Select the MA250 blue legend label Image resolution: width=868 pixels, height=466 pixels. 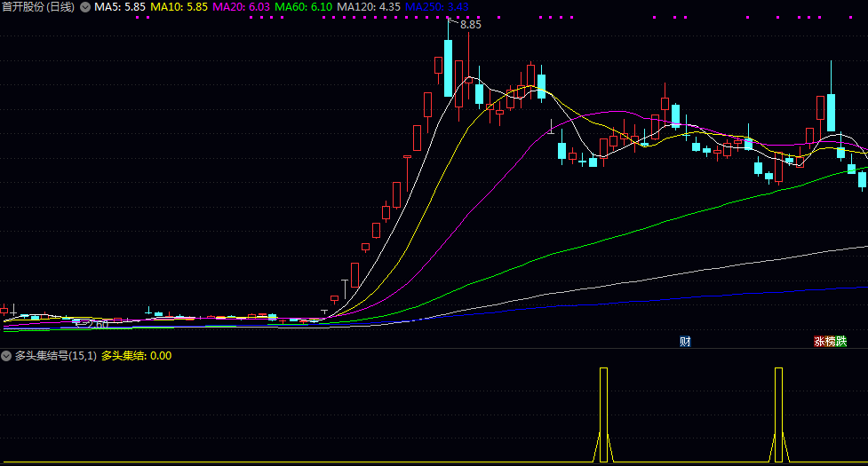(x=436, y=7)
